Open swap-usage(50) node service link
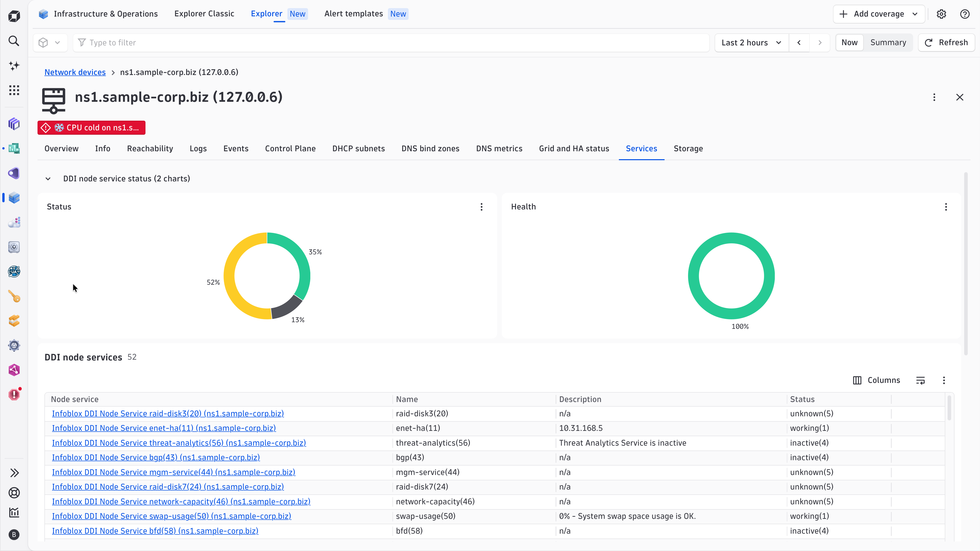 (x=171, y=516)
